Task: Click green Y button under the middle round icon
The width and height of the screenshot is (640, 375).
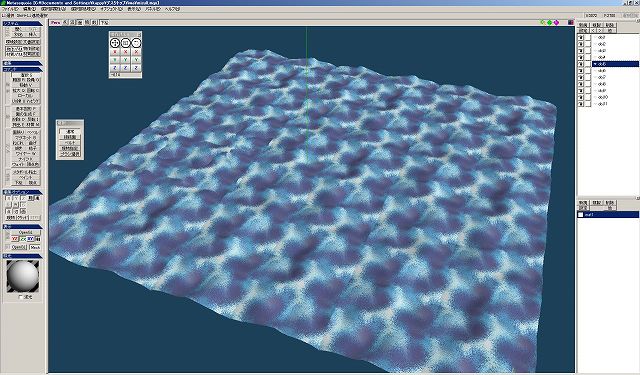Action: tap(125, 60)
